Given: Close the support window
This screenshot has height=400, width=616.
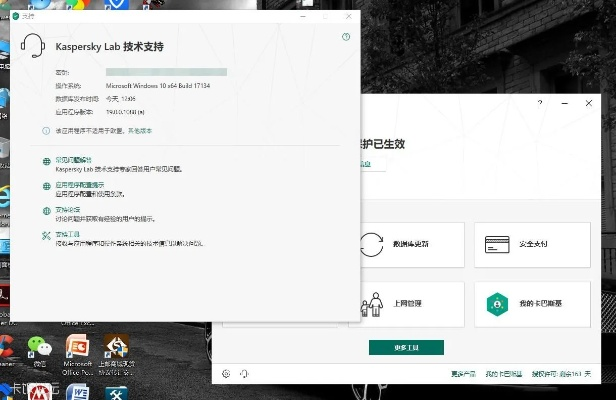Looking at the screenshot, I should tap(348, 16).
